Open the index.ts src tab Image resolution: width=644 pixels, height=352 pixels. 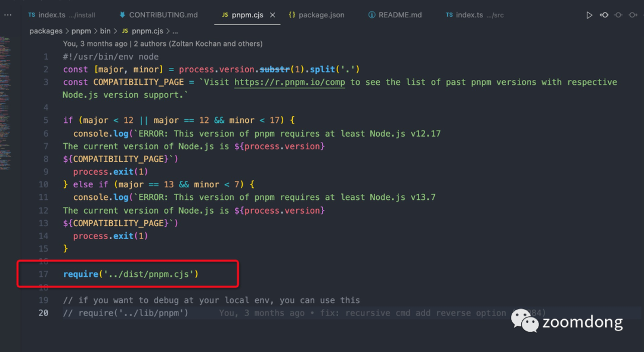[475, 15]
